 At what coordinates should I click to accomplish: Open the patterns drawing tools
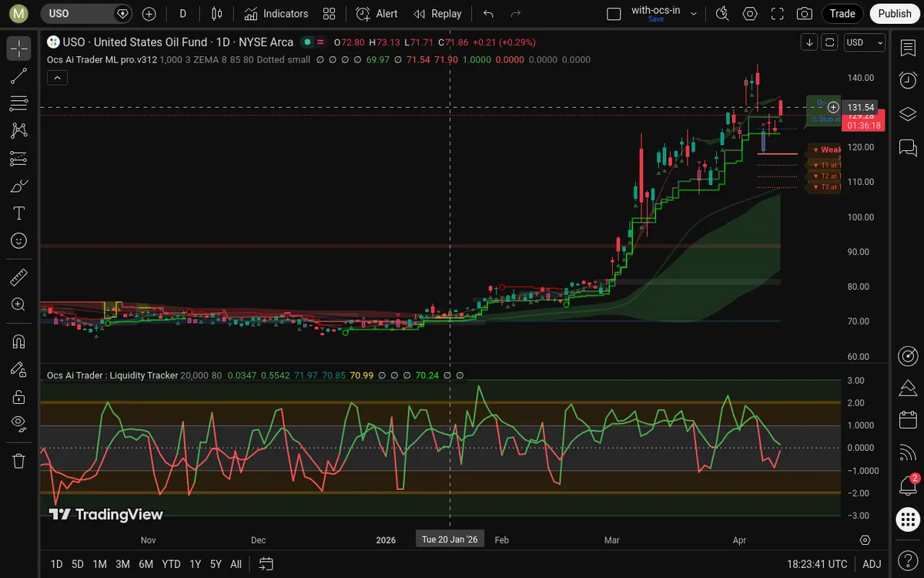pos(19,131)
